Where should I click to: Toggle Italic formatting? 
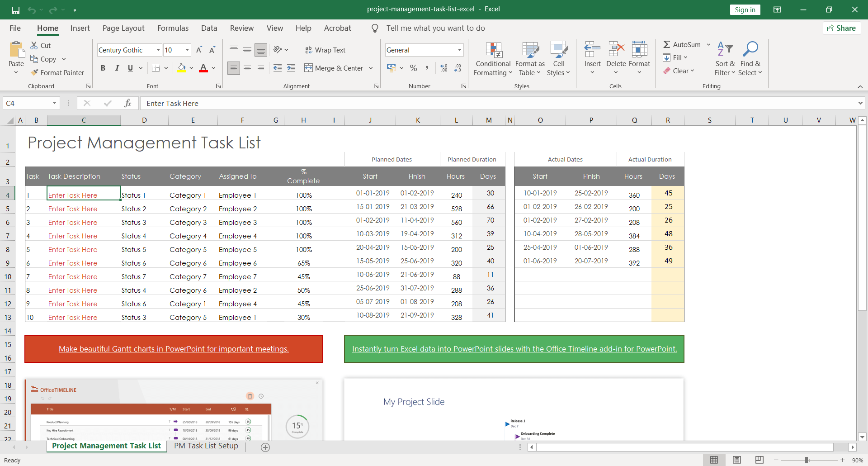117,68
